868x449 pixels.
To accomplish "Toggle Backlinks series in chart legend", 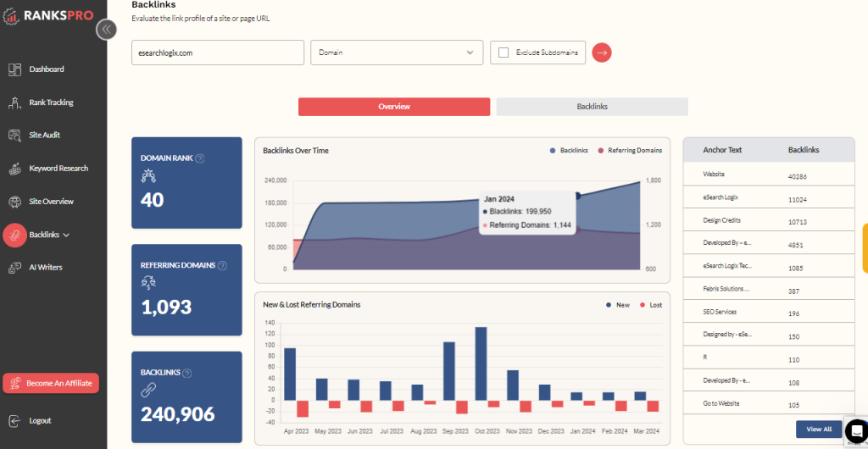I will [x=569, y=151].
